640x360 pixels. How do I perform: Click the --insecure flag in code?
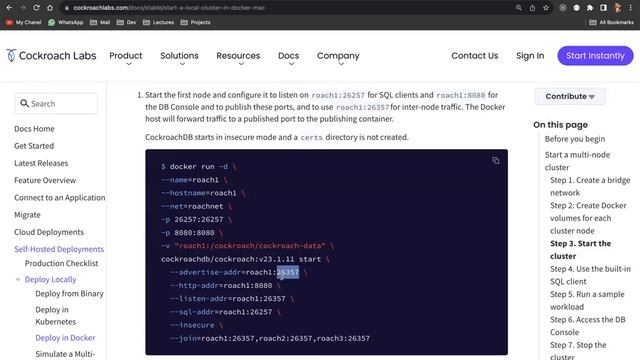click(192, 325)
